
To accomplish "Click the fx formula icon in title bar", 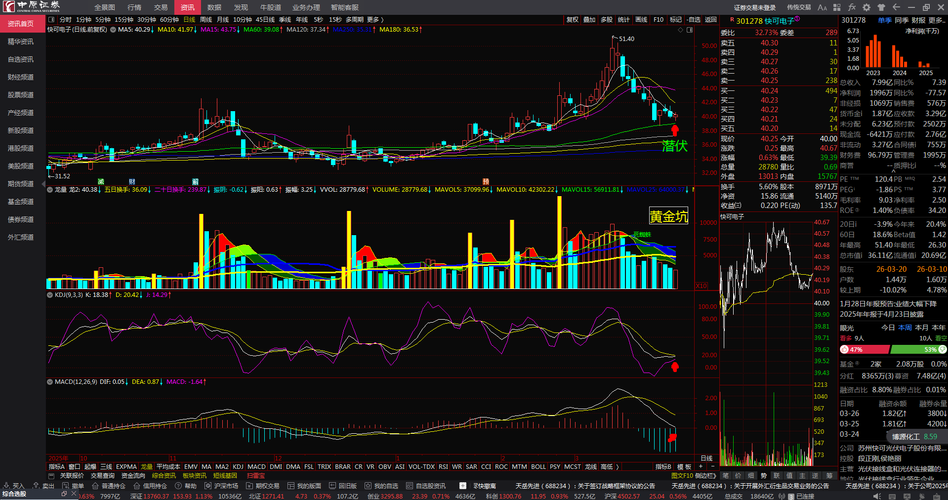I will point(852,7).
